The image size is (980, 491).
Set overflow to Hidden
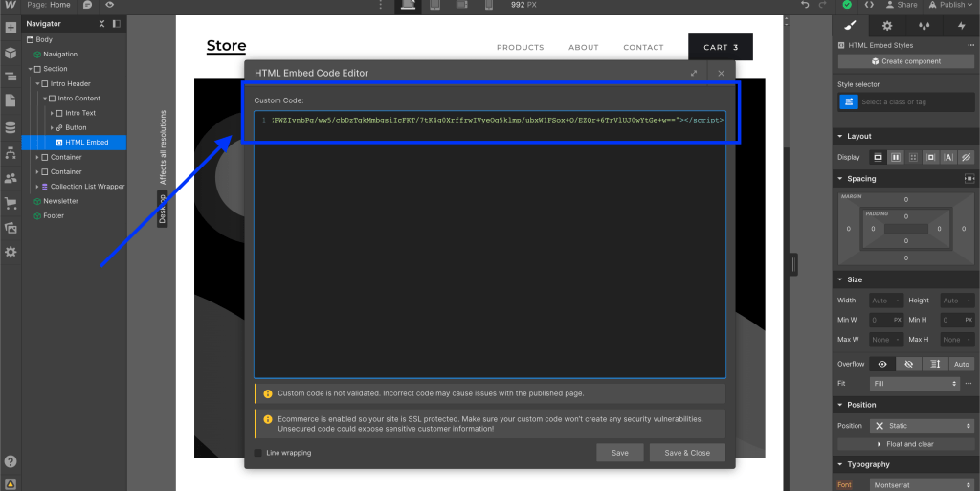[909, 365]
